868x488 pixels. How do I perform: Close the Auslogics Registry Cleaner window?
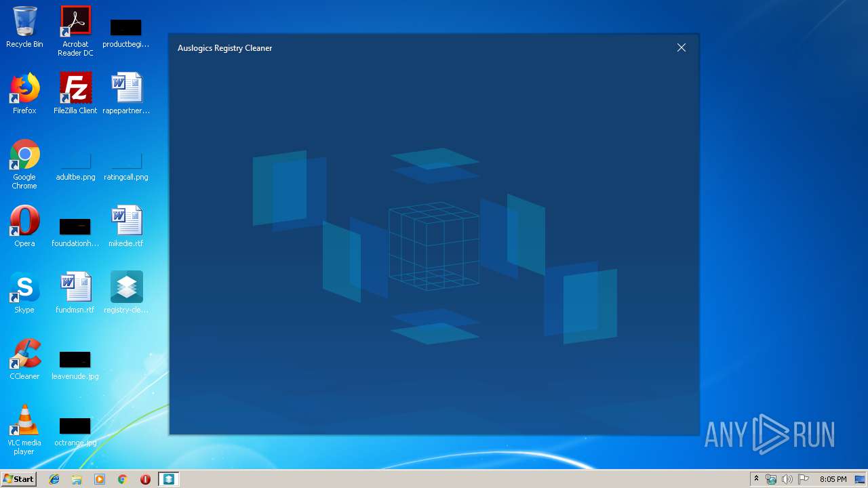(x=682, y=47)
